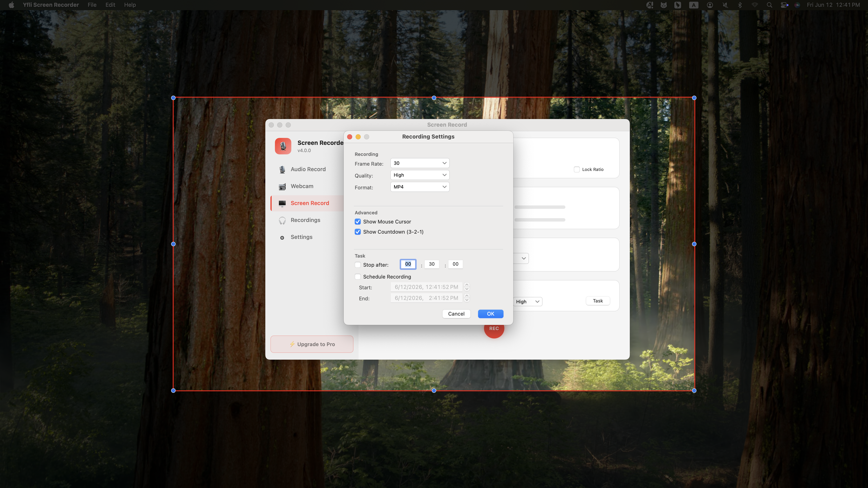Click the schedule Start date-time field

click(x=426, y=287)
